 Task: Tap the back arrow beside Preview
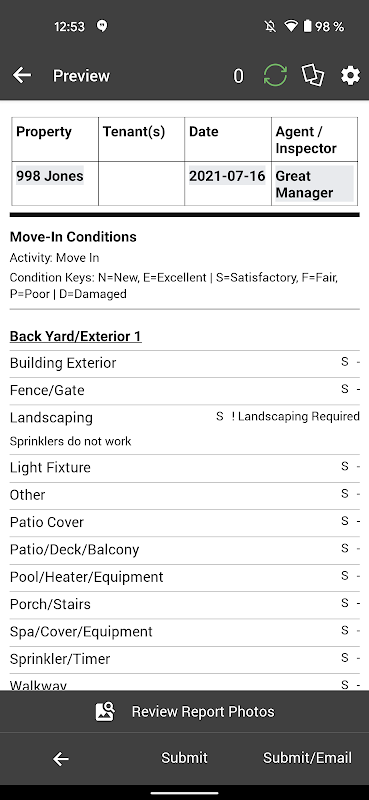pos(22,76)
